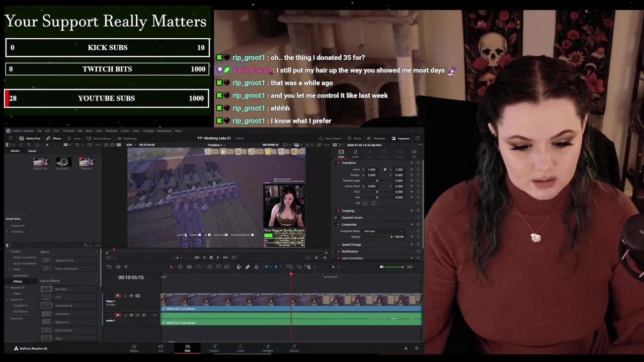This screenshot has width=644, height=362.
Task: Toggle the V1 track destination button
Action: point(118,296)
